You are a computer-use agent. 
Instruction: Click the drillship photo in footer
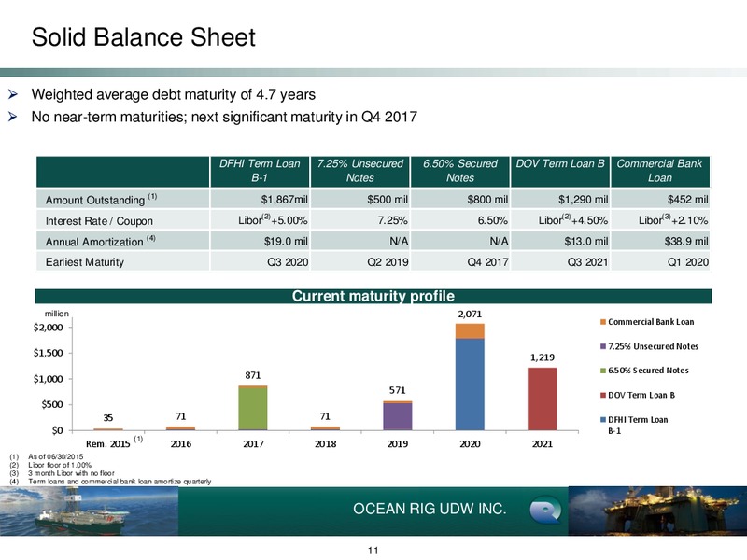[89, 511]
